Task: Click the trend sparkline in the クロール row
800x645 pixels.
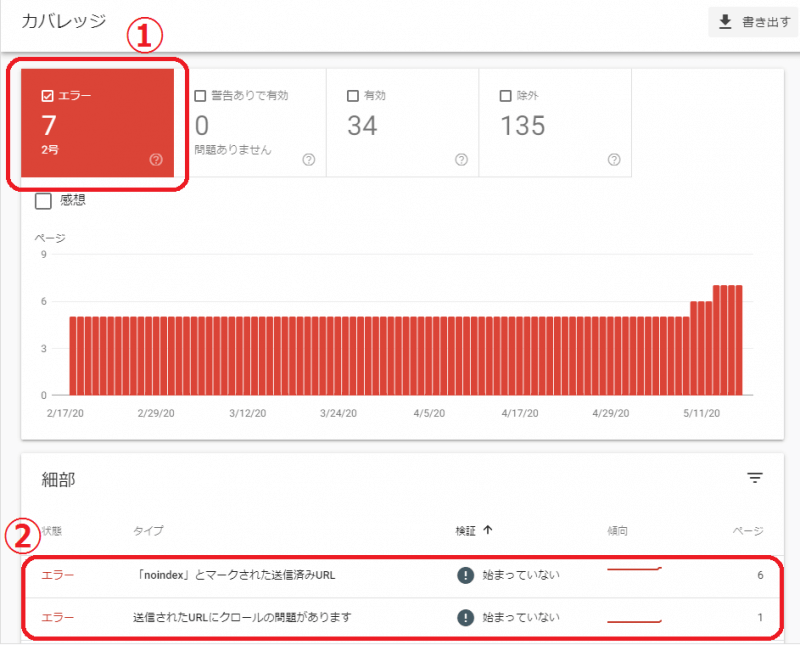Action: click(634, 621)
